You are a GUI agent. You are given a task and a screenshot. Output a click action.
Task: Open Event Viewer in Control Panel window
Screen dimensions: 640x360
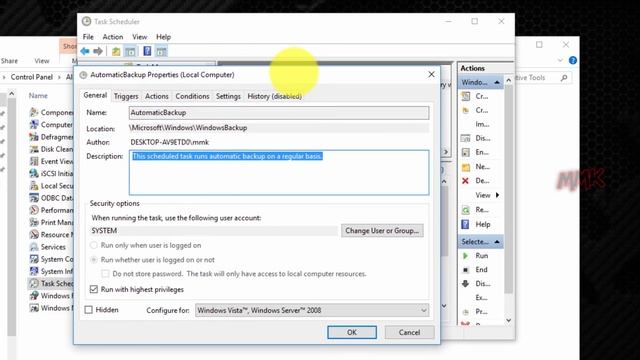[57, 161]
